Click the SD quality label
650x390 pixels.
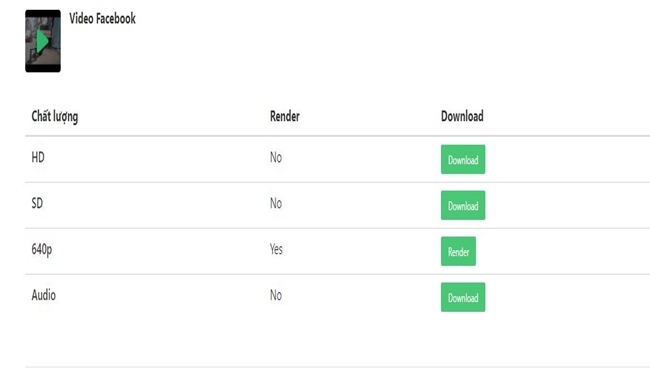37,203
